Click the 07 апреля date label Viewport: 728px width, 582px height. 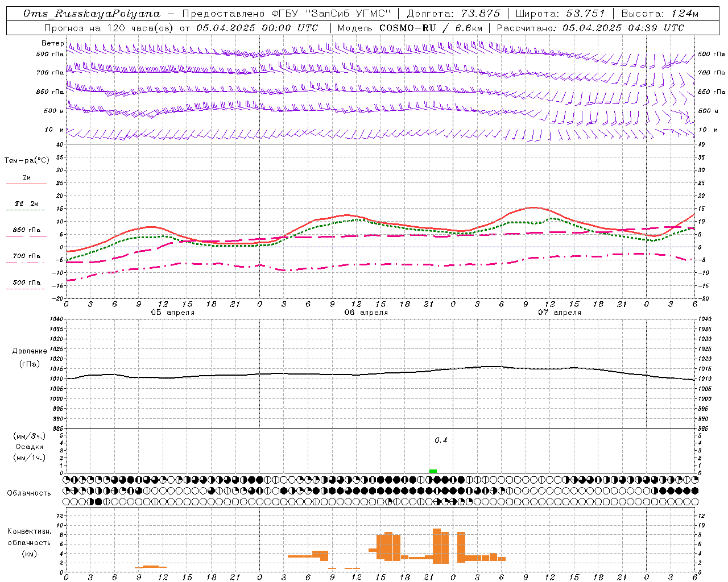pos(560,313)
